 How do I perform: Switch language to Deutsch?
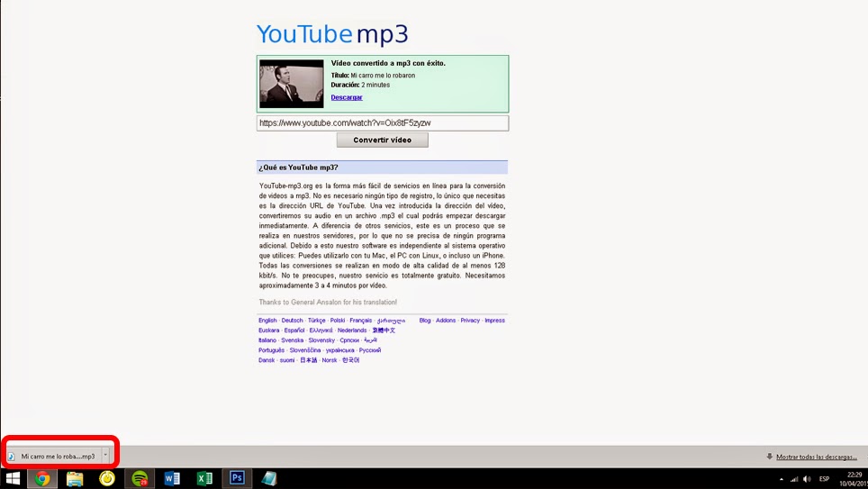point(293,321)
